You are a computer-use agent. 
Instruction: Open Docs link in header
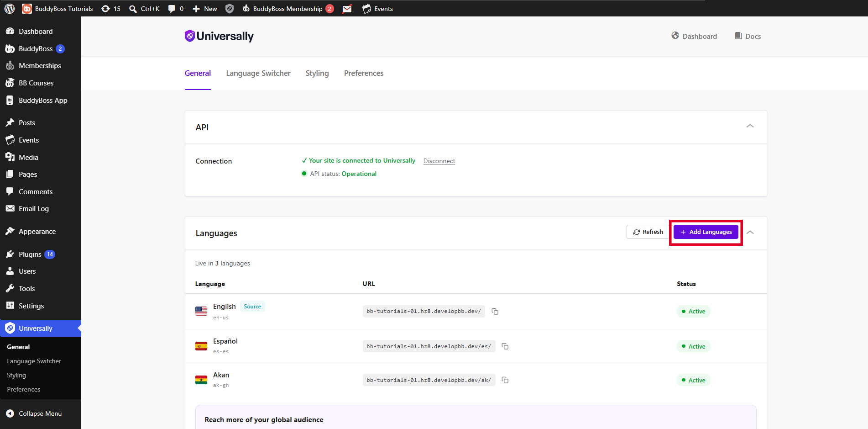coord(748,36)
